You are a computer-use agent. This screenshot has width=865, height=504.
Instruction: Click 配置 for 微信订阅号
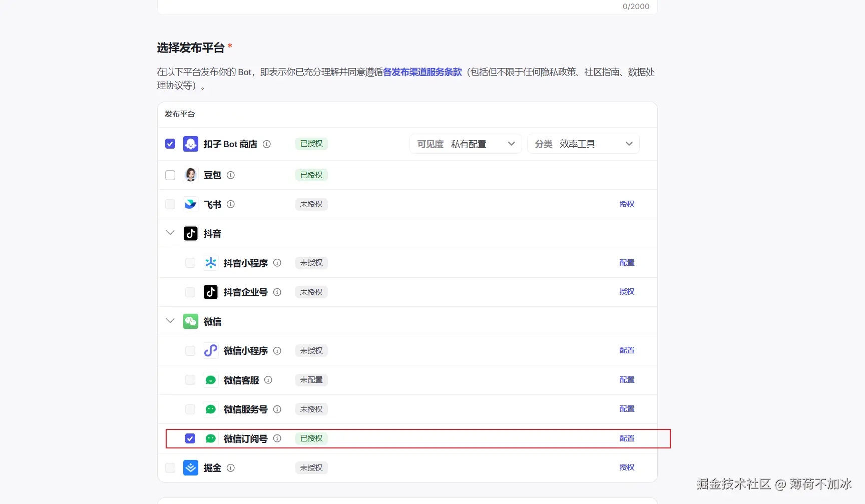(x=627, y=438)
